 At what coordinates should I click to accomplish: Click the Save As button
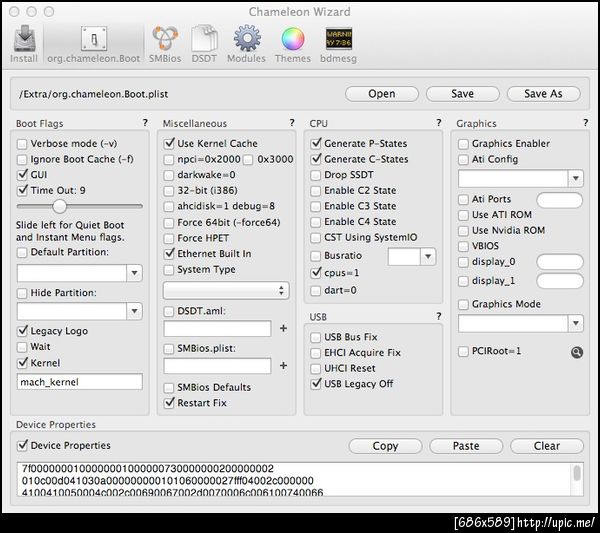(543, 94)
